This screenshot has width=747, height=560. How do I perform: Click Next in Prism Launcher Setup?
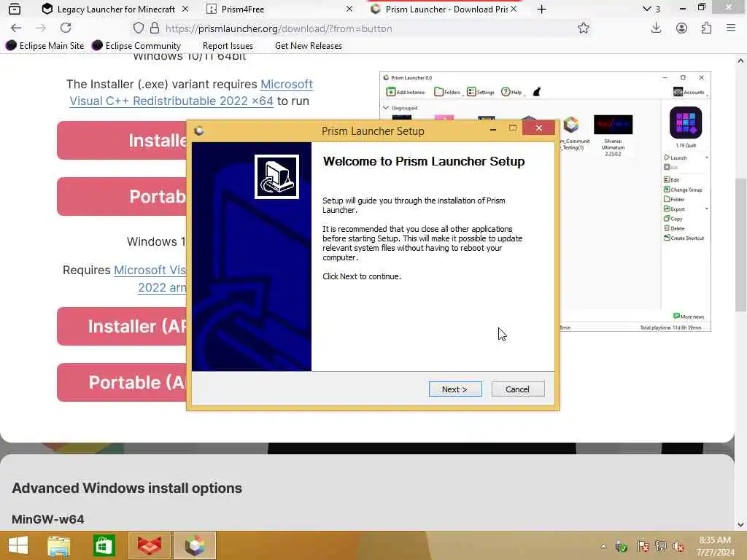[455, 389]
